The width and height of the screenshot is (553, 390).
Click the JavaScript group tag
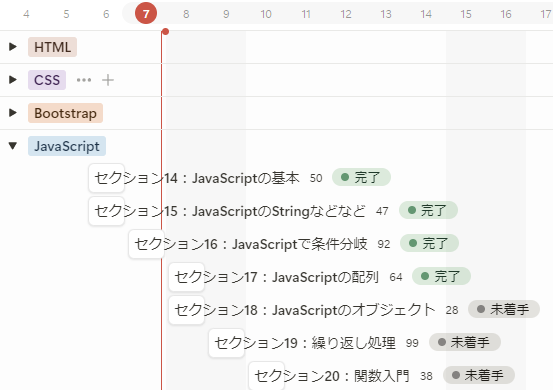click(x=67, y=146)
